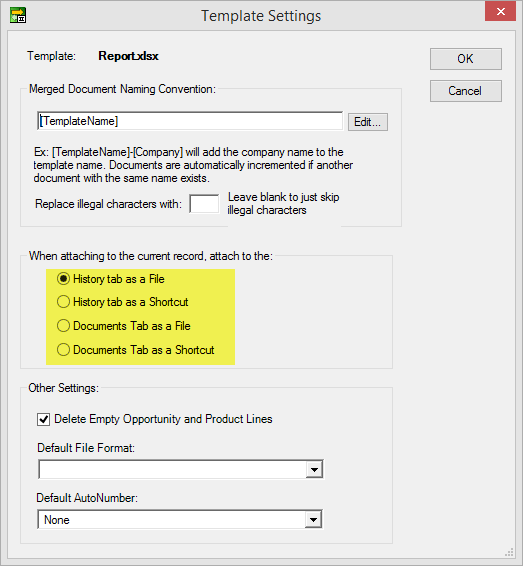The height and width of the screenshot is (566, 523).
Task: Click the resize grip at dialog corner
Action: (509, 552)
